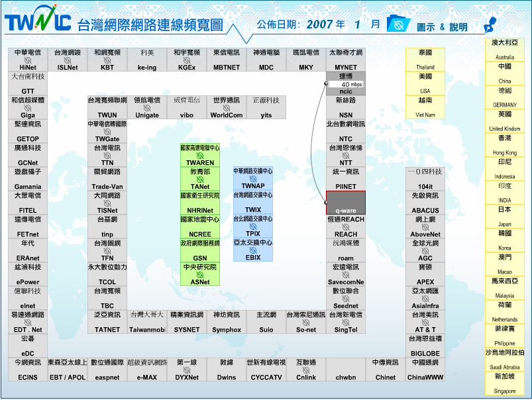
Task: Choose the FETnet node
Action: (28, 226)
